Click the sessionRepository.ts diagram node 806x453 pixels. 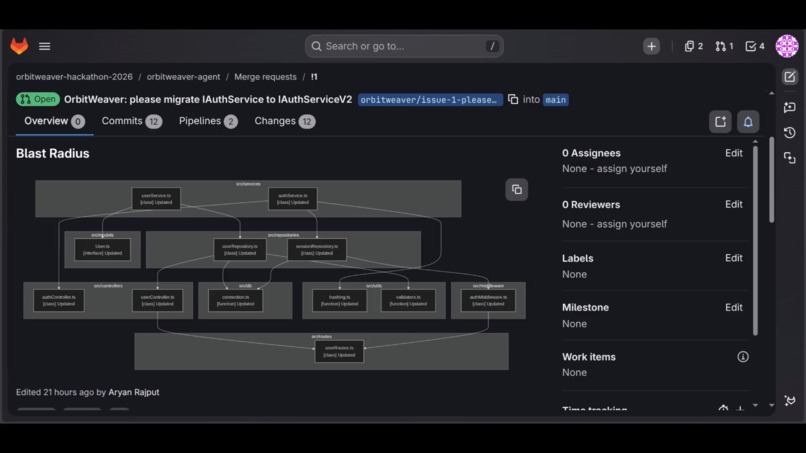pos(317,250)
